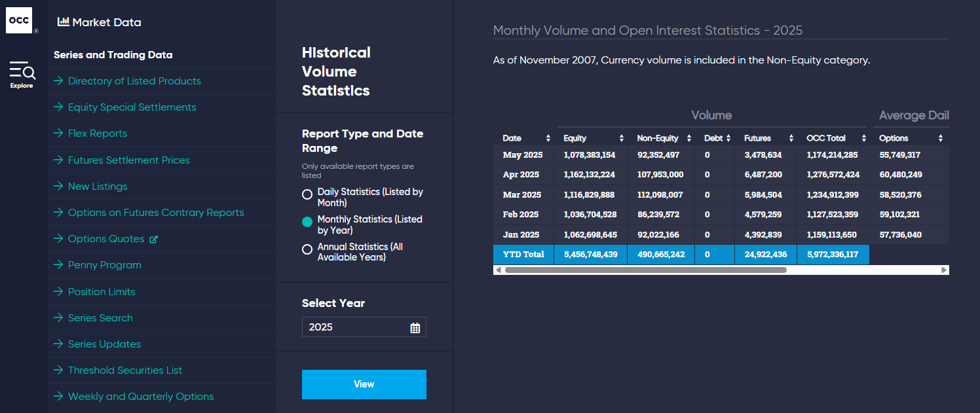980x413 pixels.
Task: Sort by Options column arrows
Action: [x=941, y=138]
